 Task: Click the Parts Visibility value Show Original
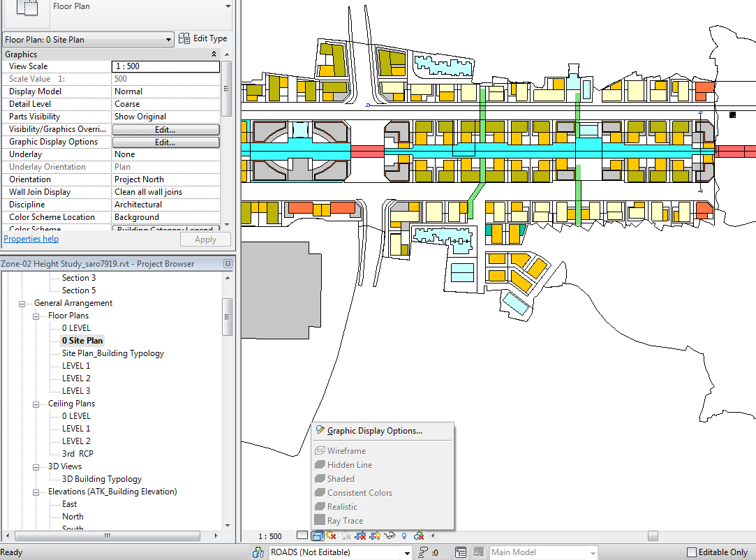pos(140,116)
